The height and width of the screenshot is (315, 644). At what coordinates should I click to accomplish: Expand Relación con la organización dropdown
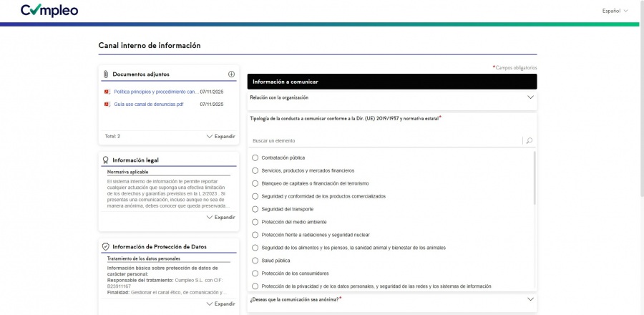point(530,97)
